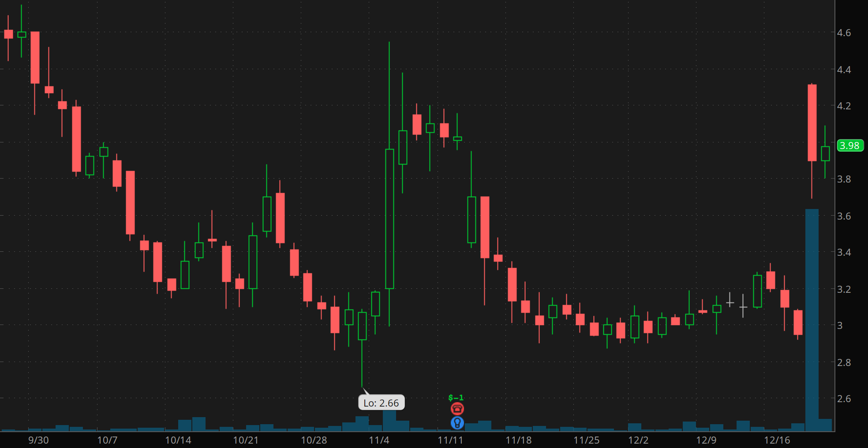Click the 4.4 price axis label
The image size is (868, 448).
pyautogui.click(x=844, y=70)
